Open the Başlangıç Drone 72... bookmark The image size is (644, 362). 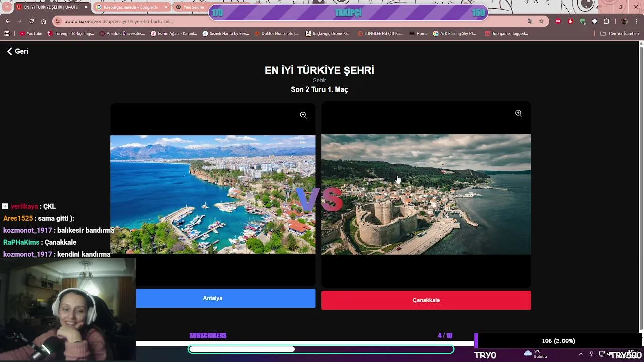pos(328,34)
